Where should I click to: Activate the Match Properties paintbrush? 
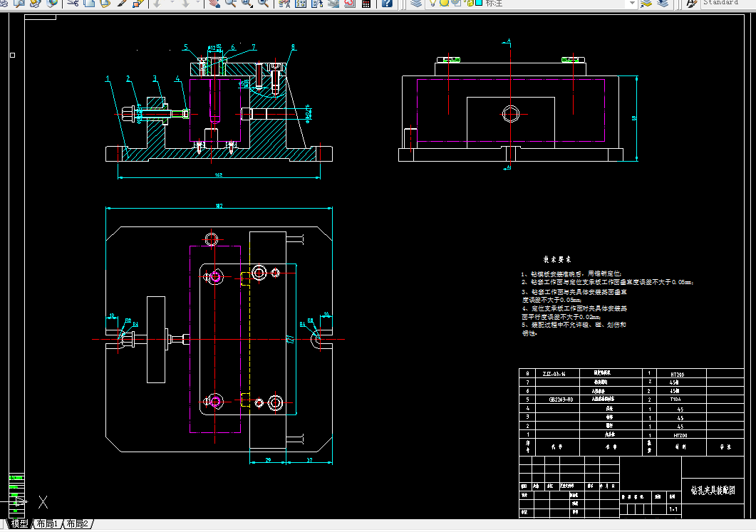point(122,3)
